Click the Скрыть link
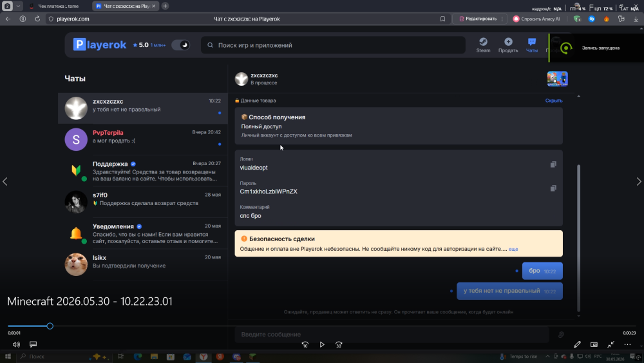The width and height of the screenshot is (644, 363). tap(554, 101)
